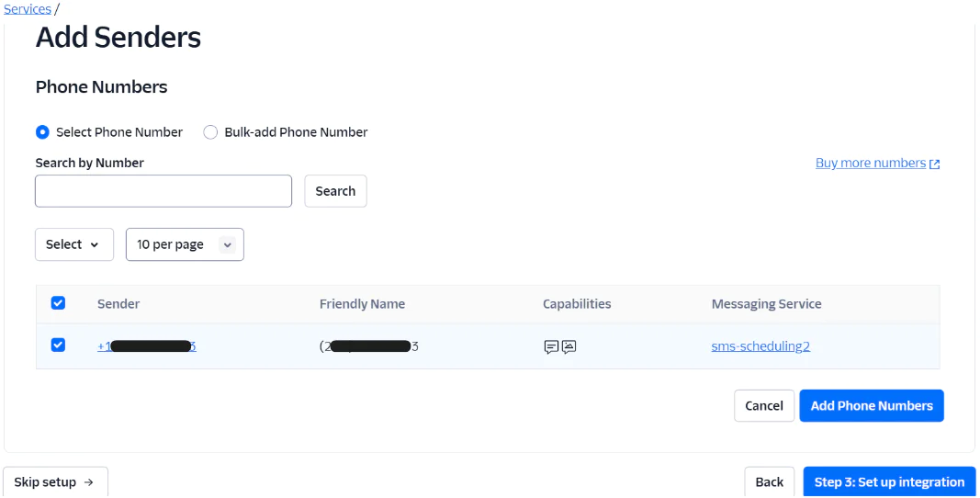Proceed to Step 3: Set up integration
The width and height of the screenshot is (980, 498).
tap(889, 482)
